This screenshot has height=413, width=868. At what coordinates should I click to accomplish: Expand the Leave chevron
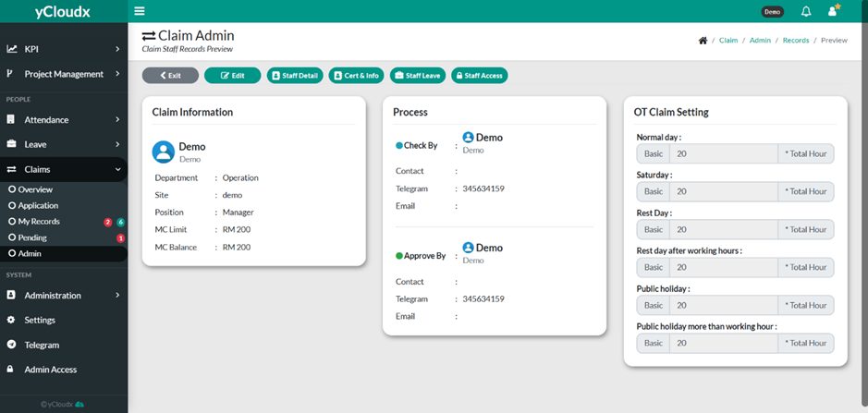point(117,144)
